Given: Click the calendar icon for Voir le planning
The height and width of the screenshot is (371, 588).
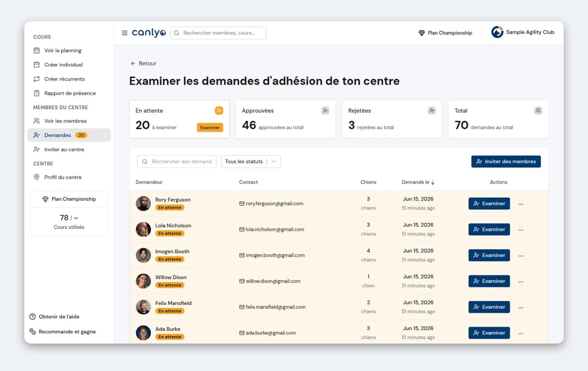Looking at the screenshot, I should 37,50.
